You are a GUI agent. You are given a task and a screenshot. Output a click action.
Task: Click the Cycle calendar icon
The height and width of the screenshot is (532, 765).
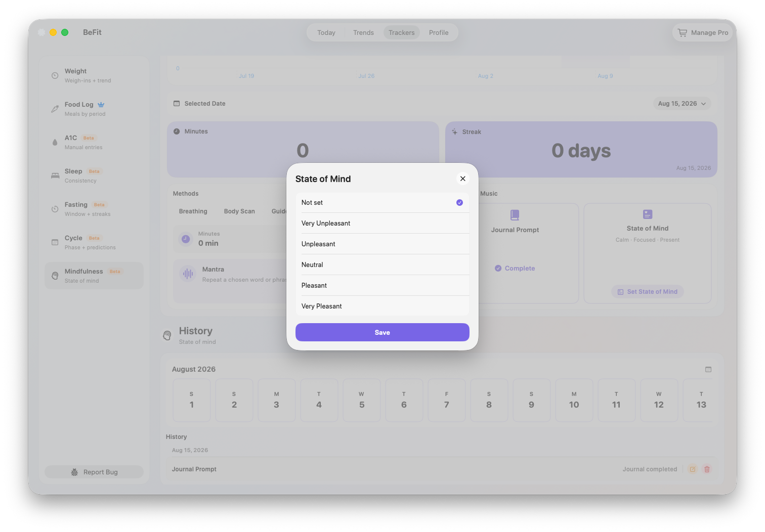[55, 242]
